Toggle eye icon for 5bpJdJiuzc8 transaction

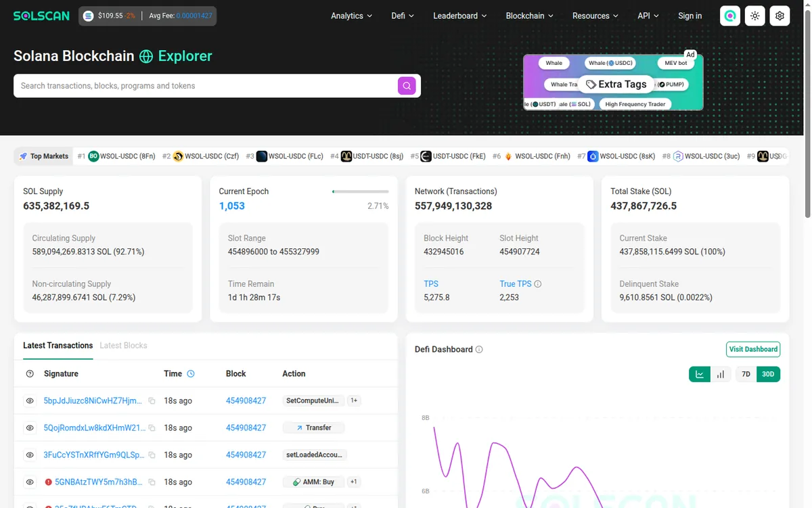30,401
